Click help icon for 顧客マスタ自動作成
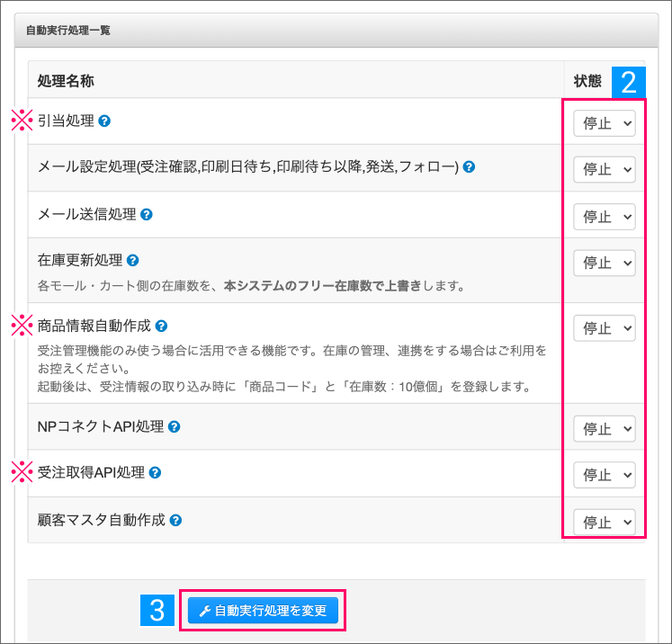Image resolution: width=672 pixels, height=644 pixels. point(176,520)
